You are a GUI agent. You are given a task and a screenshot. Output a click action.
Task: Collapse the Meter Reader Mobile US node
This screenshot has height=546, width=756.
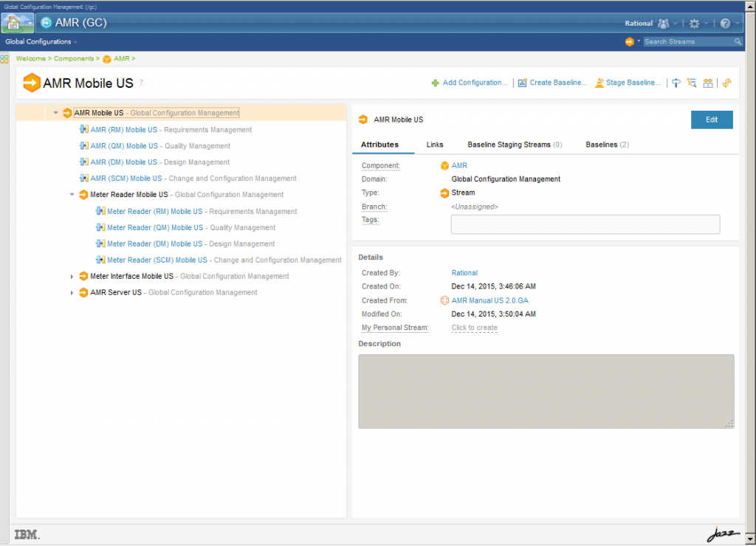tap(72, 195)
